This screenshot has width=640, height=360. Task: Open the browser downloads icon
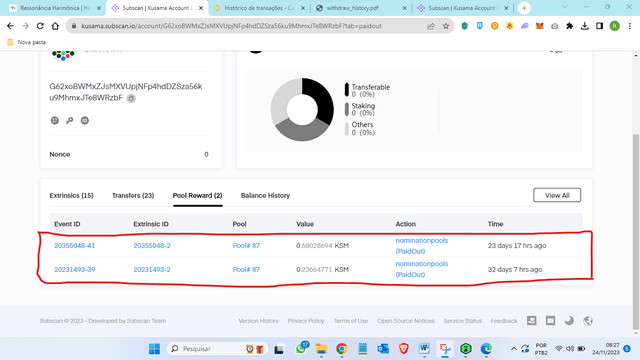[x=584, y=26]
